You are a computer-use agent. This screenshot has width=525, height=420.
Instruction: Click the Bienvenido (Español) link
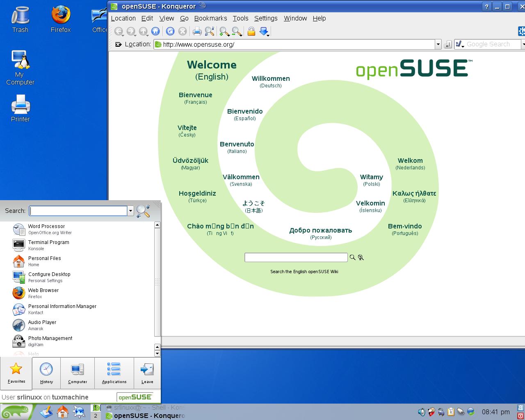coord(245,114)
